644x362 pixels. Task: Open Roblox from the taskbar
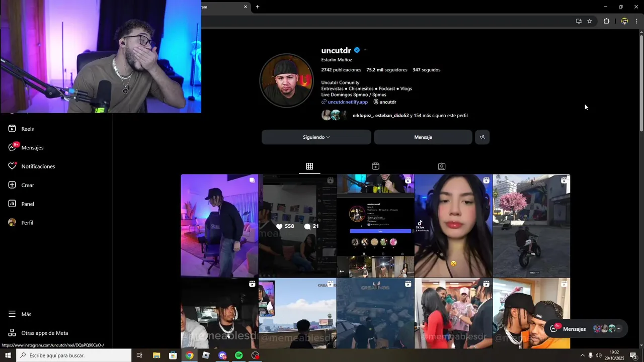pyautogui.click(x=206, y=355)
